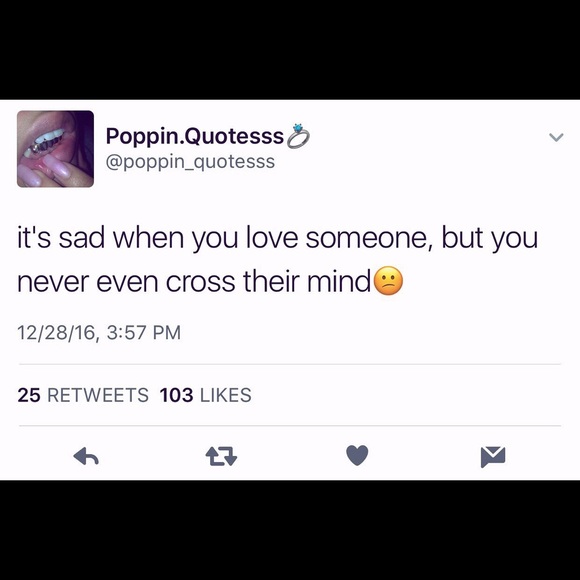
Task: Open the 12/28/16 date in the timestamp
Action: click(x=56, y=332)
